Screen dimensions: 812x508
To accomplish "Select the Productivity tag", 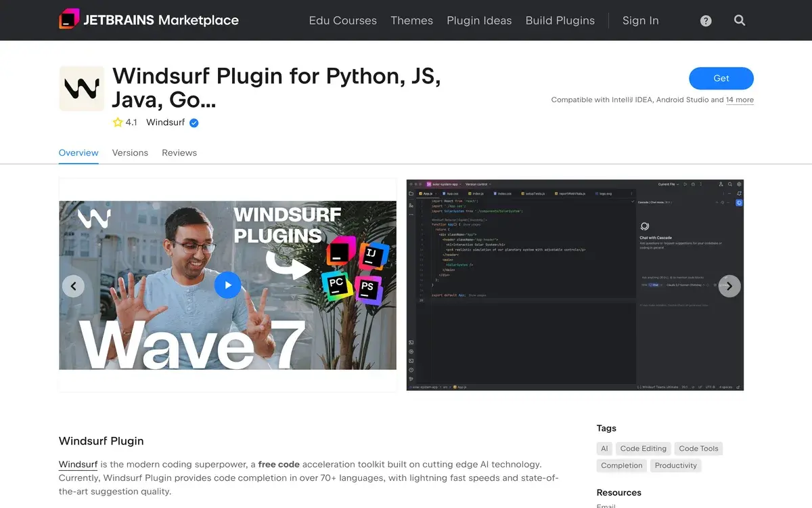I will (x=675, y=465).
